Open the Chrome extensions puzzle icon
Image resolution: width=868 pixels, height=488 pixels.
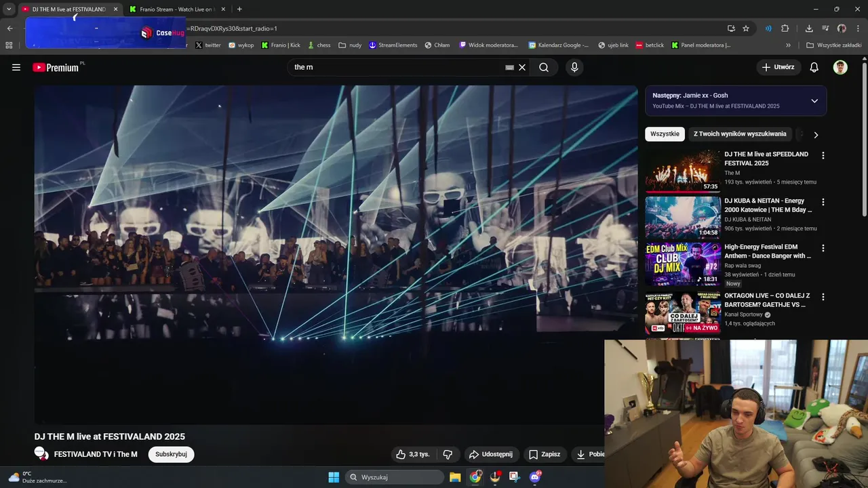[x=785, y=28]
